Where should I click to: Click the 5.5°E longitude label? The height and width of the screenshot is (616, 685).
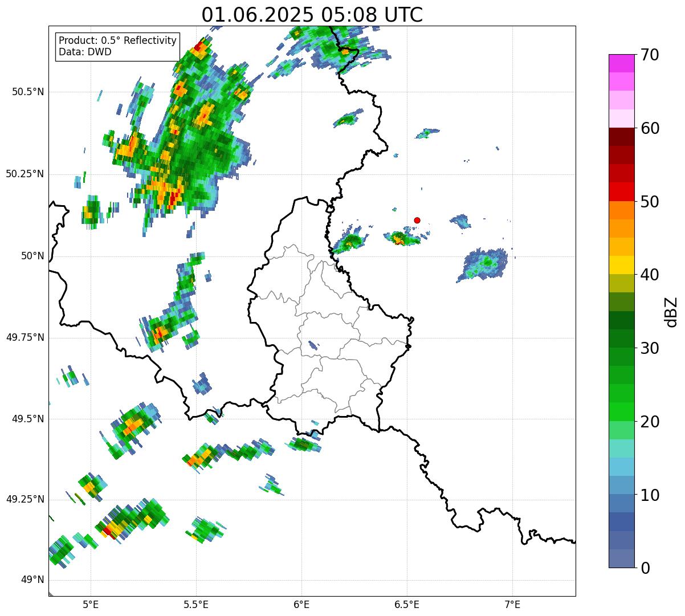pos(196,605)
